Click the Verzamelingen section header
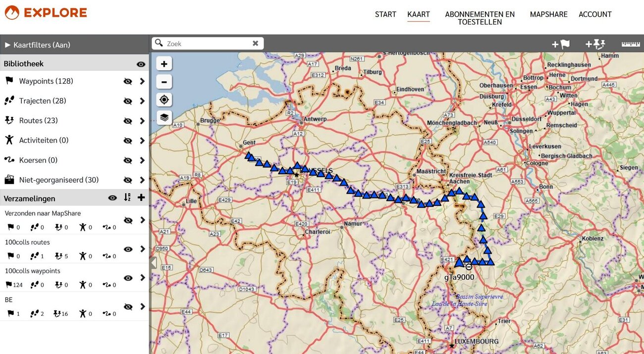Viewport: 644px width, 354px height. [x=29, y=198]
